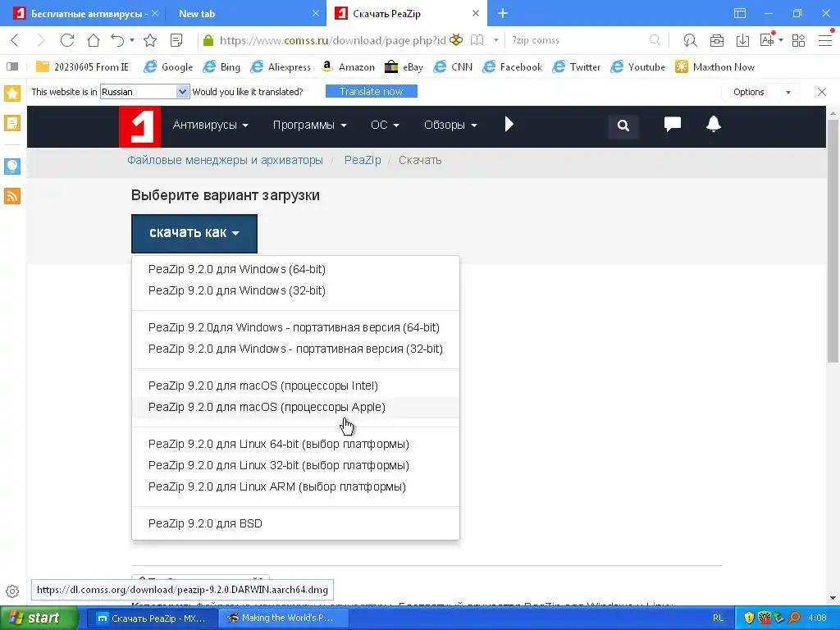This screenshot has height=630, width=840.
Task: Open 20230605 From IE bookmarks folder
Action: pyautogui.click(x=83, y=67)
